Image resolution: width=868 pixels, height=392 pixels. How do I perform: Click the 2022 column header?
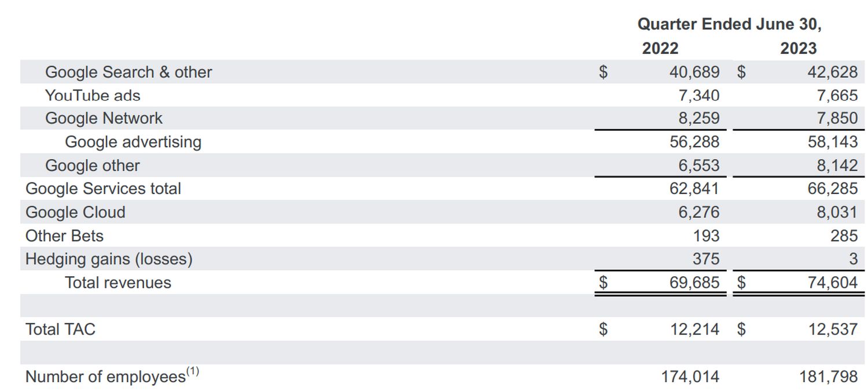(x=660, y=48)
